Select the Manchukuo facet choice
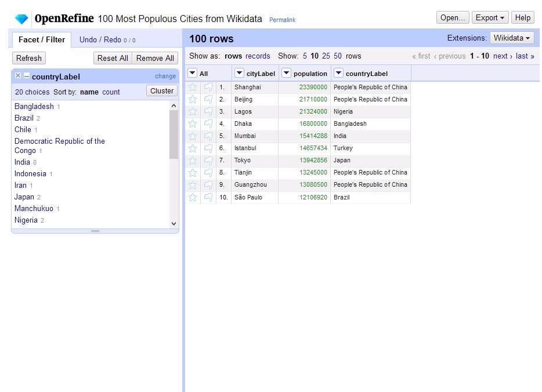The image size is (542, 392). [34, 208]
